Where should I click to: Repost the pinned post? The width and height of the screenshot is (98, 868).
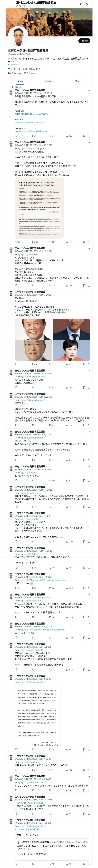point(33,136)
